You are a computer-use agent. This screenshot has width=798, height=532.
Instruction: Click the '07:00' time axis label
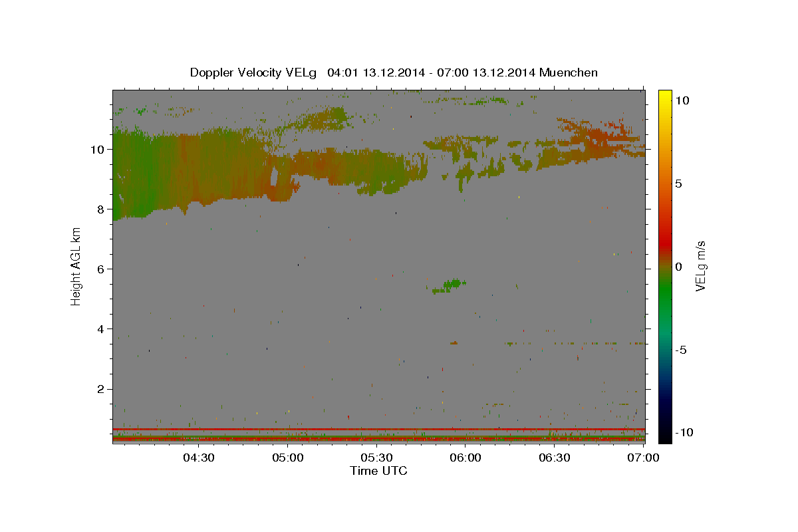coord(644,458)
